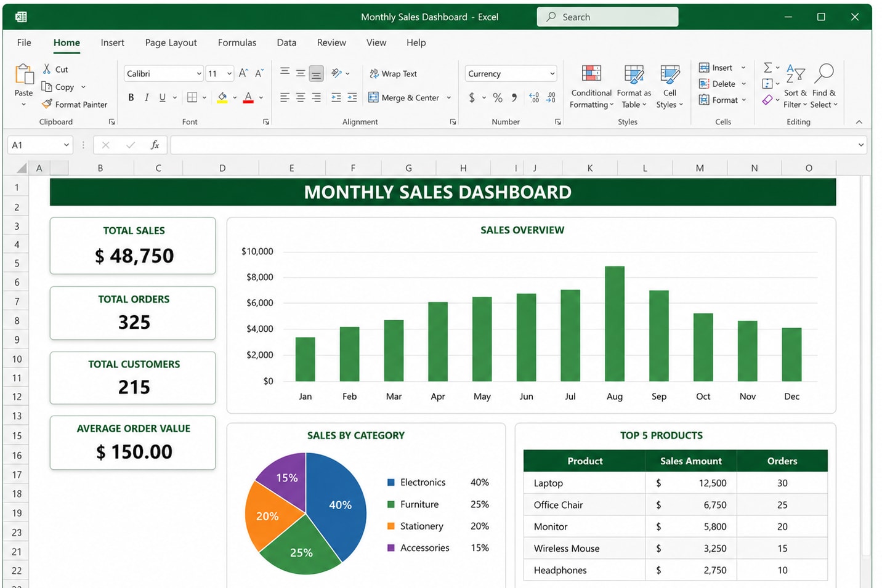The width and height of the screenshot is (882, 588).
Task: Click the Decrease Decimal icon
Action: 551,97
